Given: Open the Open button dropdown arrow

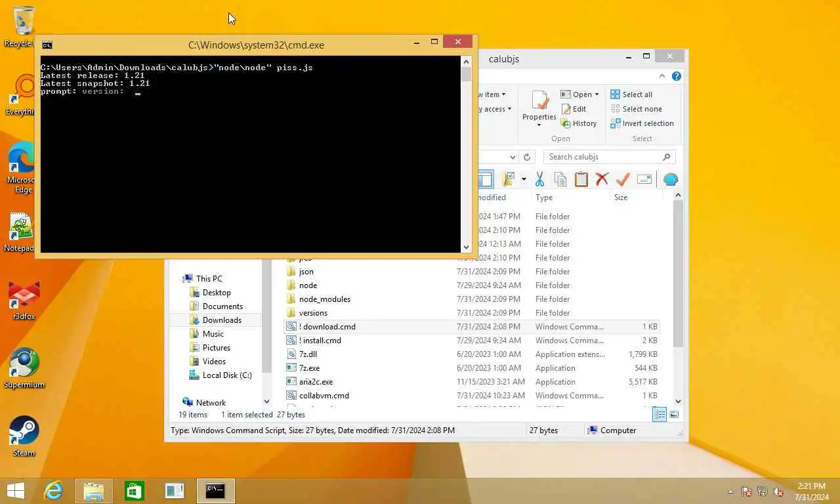Looking at the screenshot, I should (x=597, y=94).
